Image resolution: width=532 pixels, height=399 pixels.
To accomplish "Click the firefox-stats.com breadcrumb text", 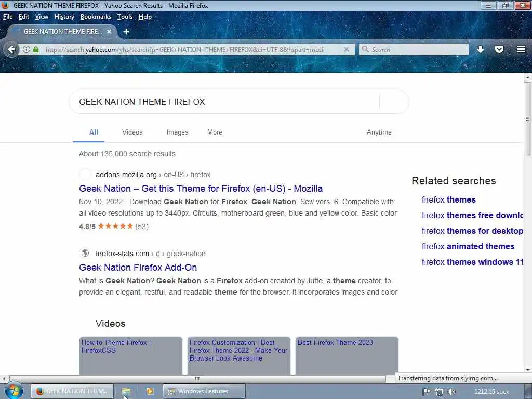I will pyautogui.click(x=122, y=254).
